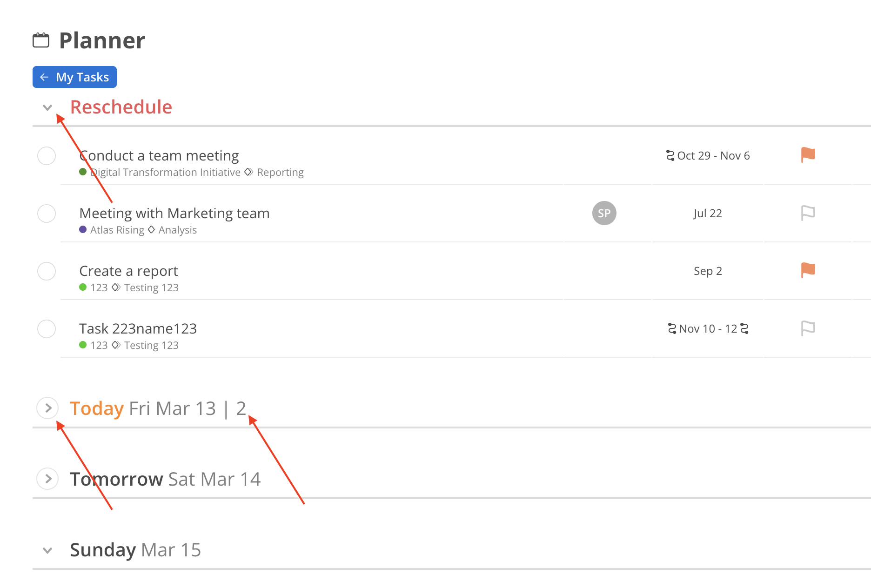Viewport: 871px width, 588px height.
Task: Collapse the Sunday Mar 15 section
Action: point(47,550)
